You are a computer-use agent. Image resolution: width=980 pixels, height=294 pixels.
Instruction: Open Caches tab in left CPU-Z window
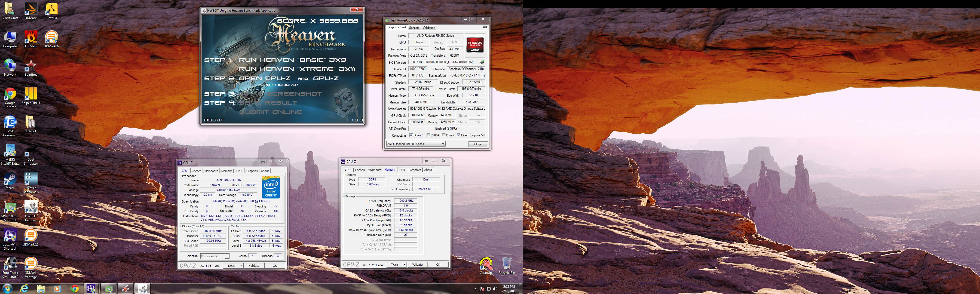tap(196, 171)
